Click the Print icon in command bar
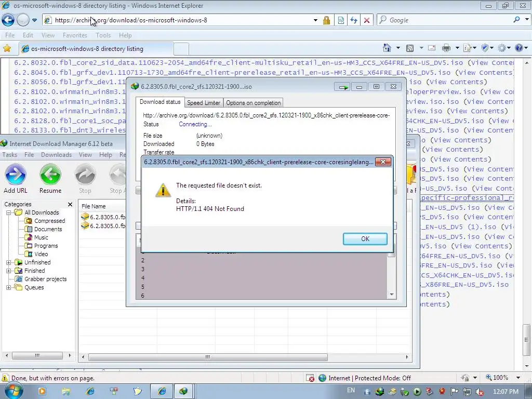Image resolution: width=532 pixels, height=399 pixels. click(446, 48)
